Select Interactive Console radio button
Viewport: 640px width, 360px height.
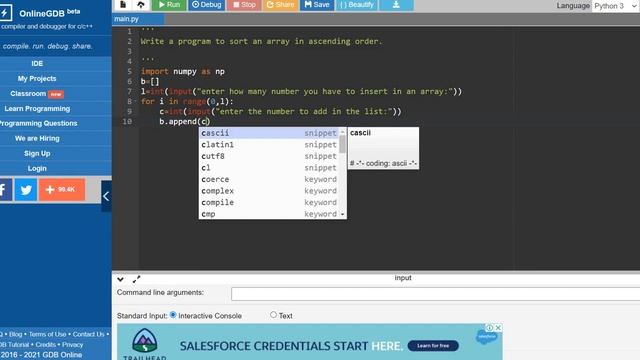tap(173, 315)
